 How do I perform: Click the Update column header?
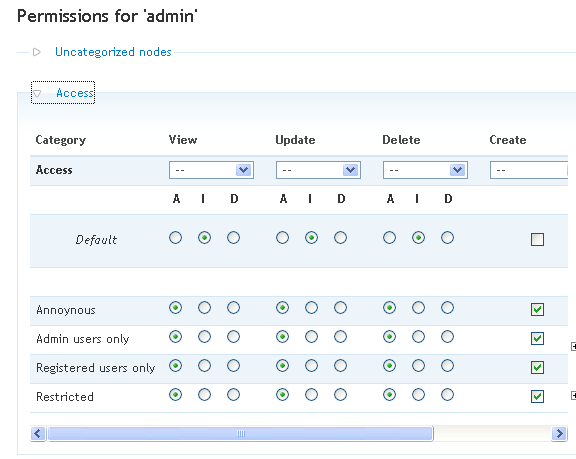pyautogui.click(x=295, y=140)
